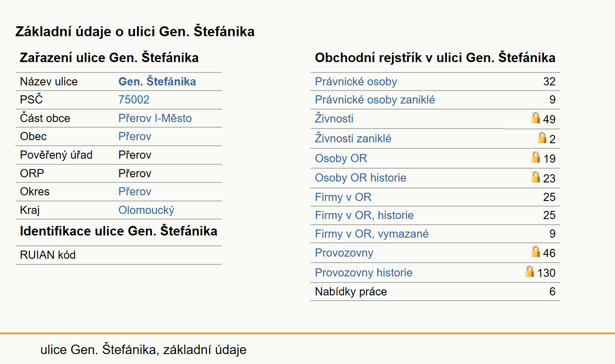Open the Firmy v OR link
This screenshot has height=364, width=615.
tap(343, 197)
